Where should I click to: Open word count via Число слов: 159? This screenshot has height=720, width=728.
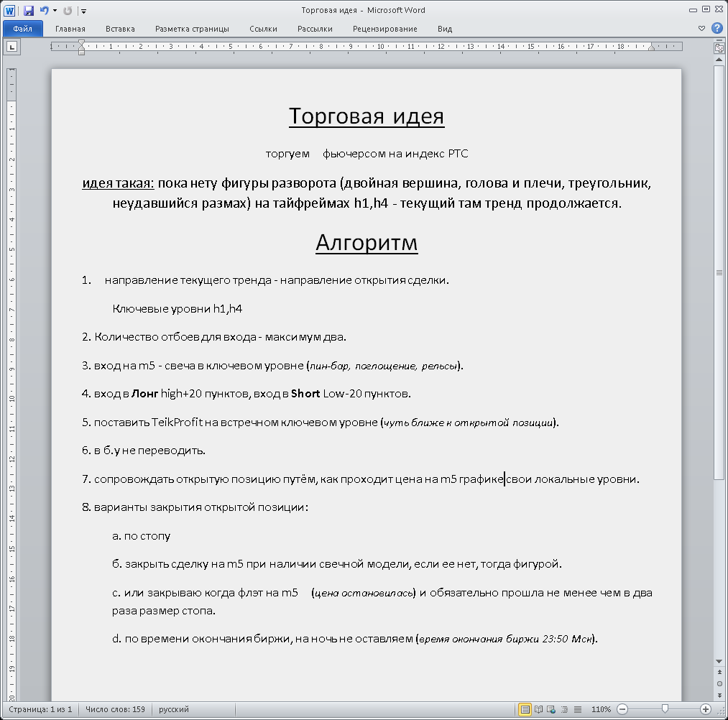[115, 709]
